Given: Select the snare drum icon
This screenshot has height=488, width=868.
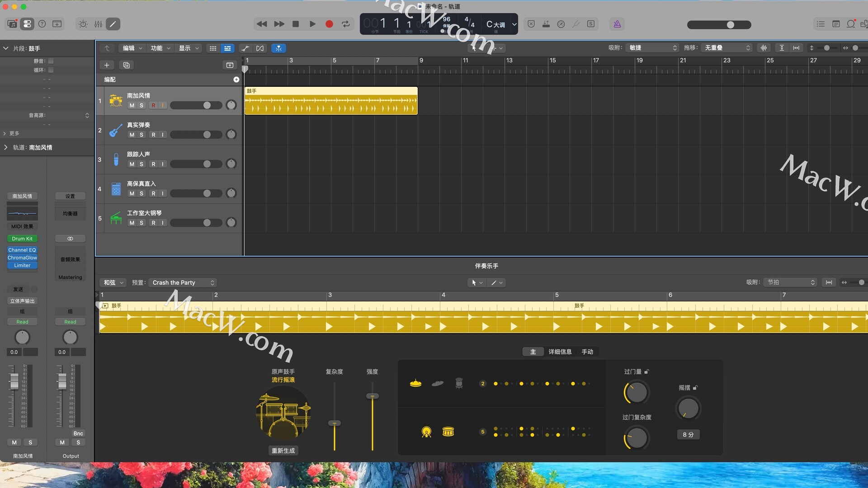Looking at the screenshot, I should pyautogui.click(x=448, y=432).
